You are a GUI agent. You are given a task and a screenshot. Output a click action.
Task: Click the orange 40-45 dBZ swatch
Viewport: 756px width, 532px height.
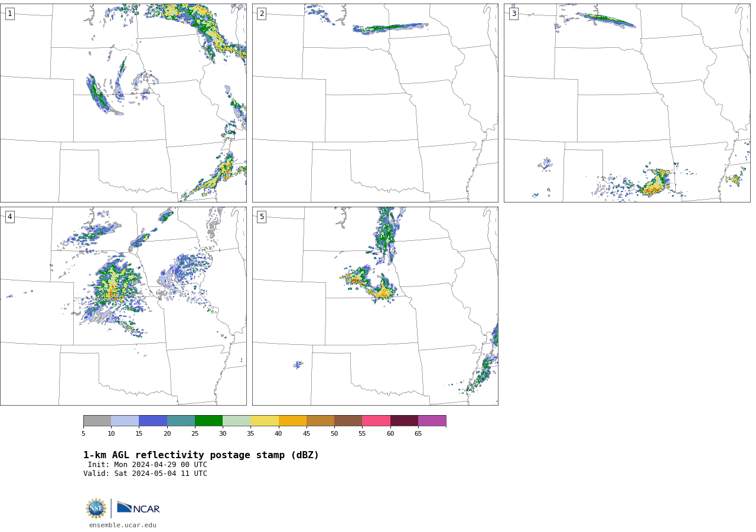point(292,420)
